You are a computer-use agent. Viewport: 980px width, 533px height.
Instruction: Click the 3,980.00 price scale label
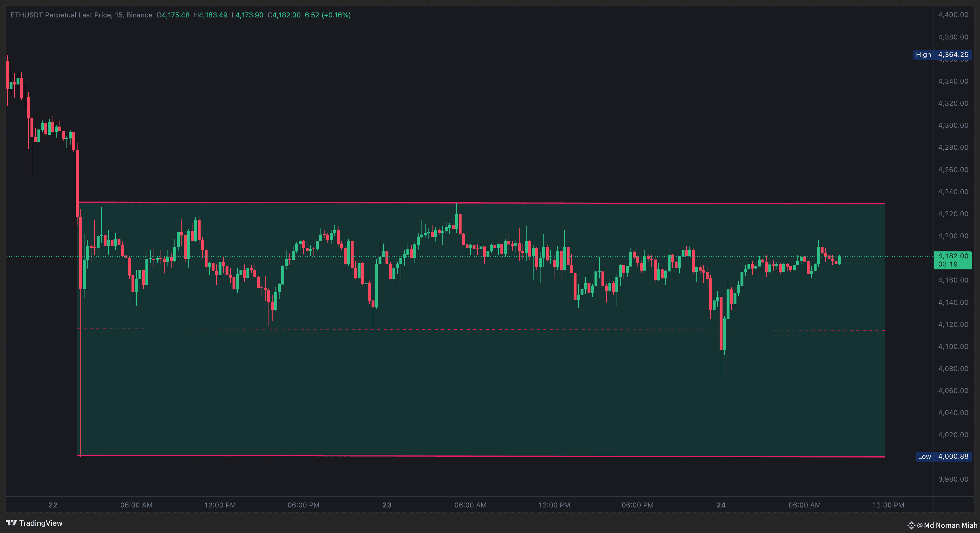coord(953,479)
